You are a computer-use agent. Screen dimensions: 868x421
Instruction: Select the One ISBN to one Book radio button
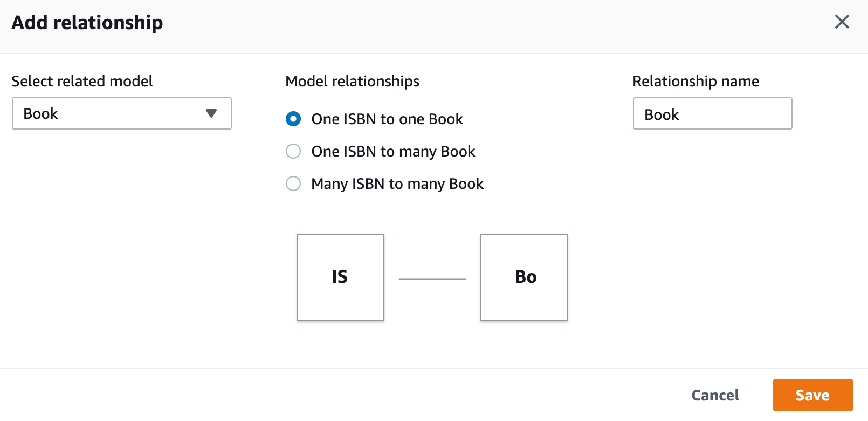click(x=293, y=119)
